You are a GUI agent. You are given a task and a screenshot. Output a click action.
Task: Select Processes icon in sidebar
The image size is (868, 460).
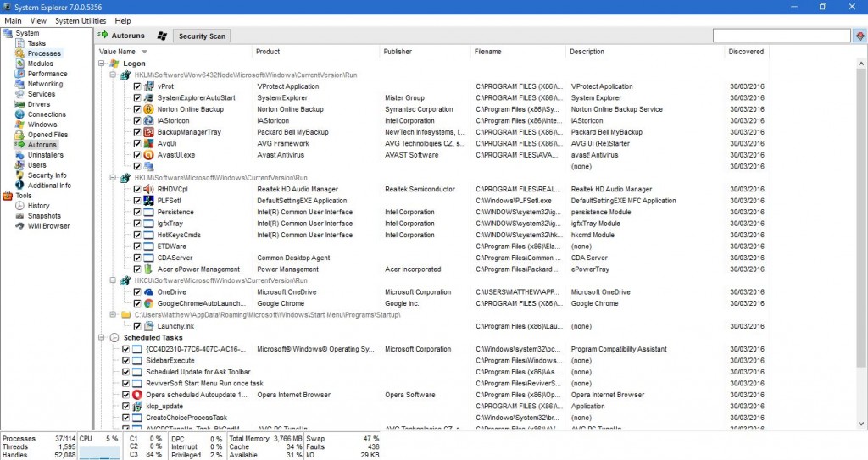19,53
